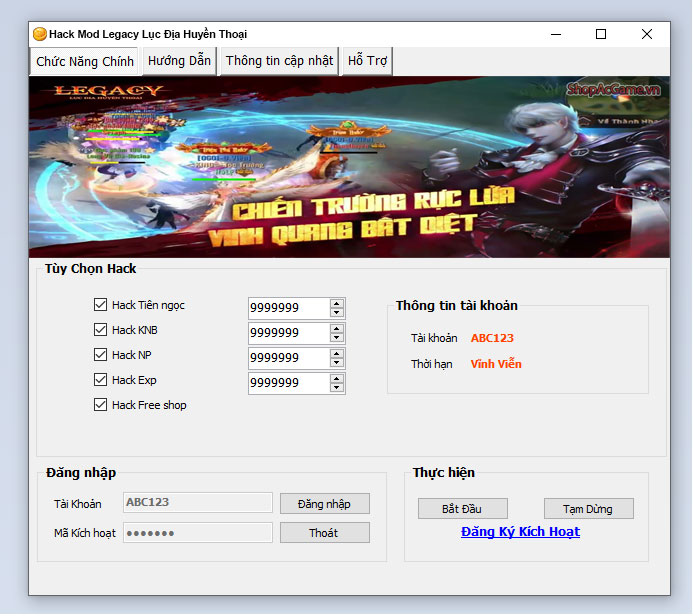Increase the Hack Exp value with up arrow

tap(337, 379)
